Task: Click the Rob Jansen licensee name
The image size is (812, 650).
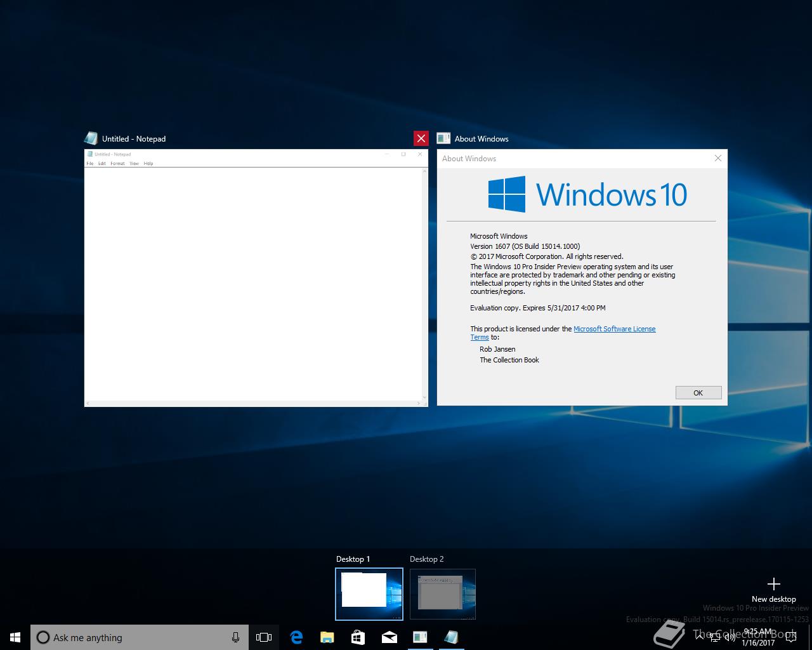Action: [497, 349]
